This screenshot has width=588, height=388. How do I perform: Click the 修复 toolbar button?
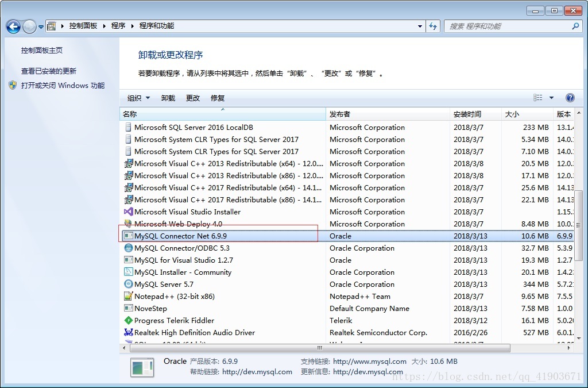coord(218,98)
